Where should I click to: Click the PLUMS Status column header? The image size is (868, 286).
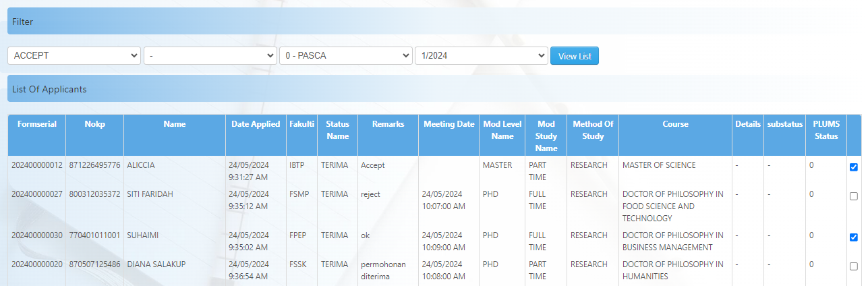[x=826, y=130]
